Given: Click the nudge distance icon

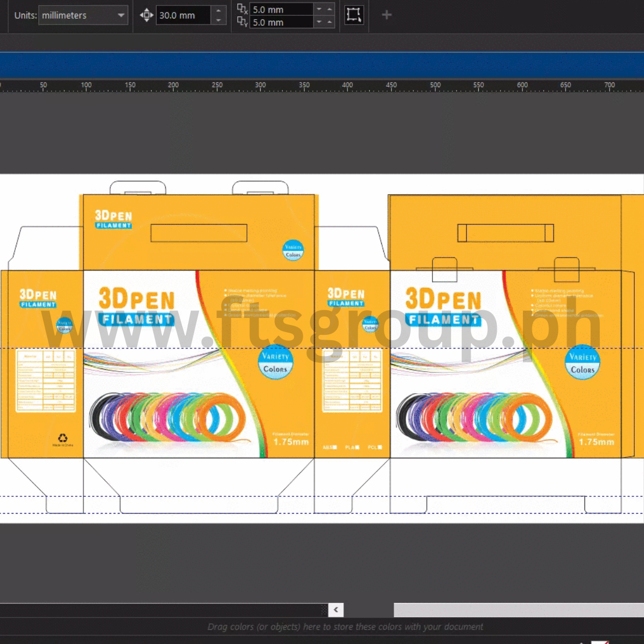Looking at the screenshot, I should (146, 15).
